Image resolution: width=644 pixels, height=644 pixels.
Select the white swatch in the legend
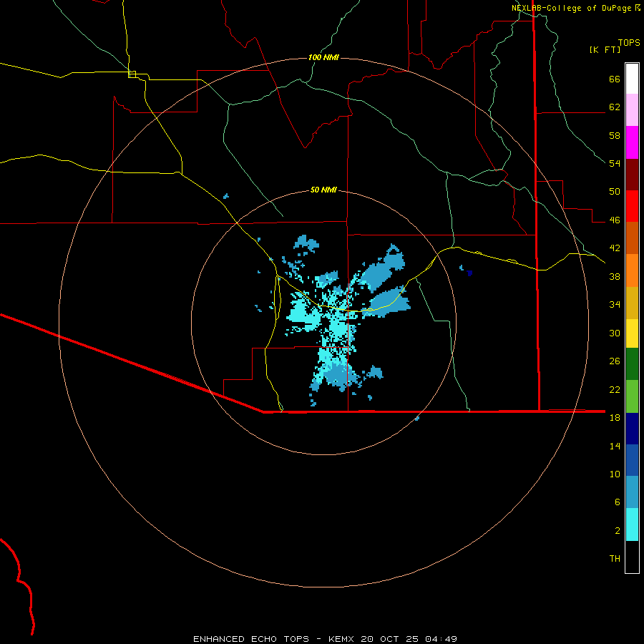[632, 79]
